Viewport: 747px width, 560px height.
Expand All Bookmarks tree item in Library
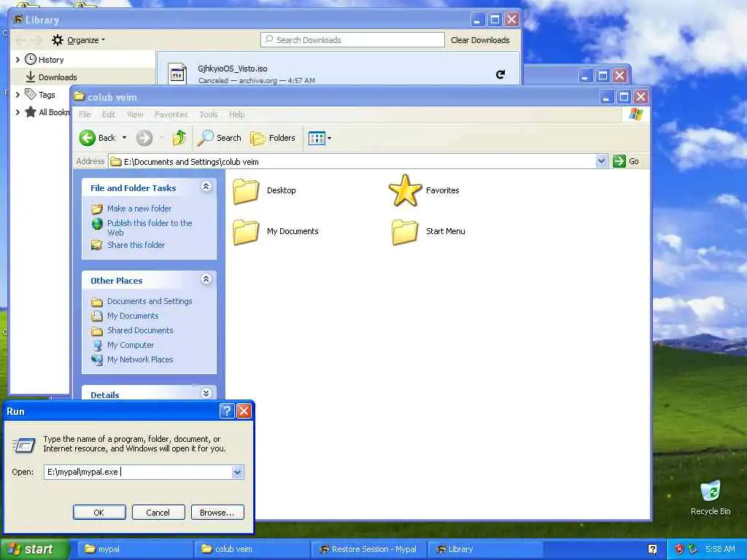[18, 112]
